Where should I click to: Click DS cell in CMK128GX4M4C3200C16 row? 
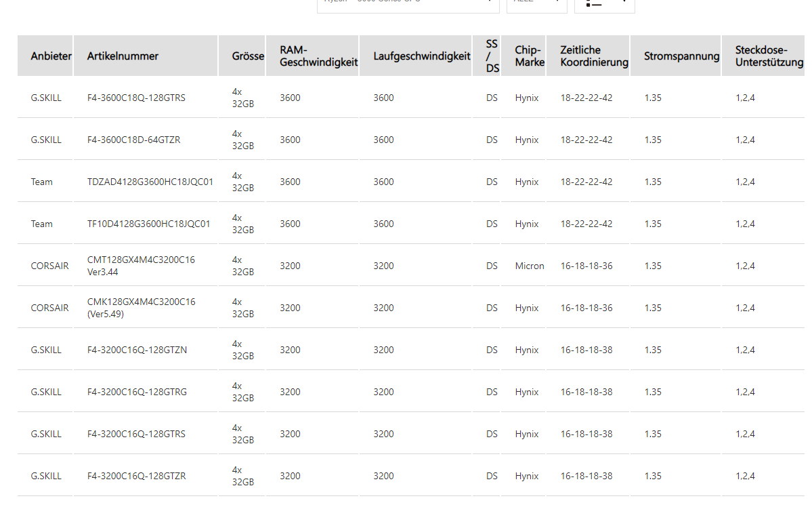tap(492, 308)
